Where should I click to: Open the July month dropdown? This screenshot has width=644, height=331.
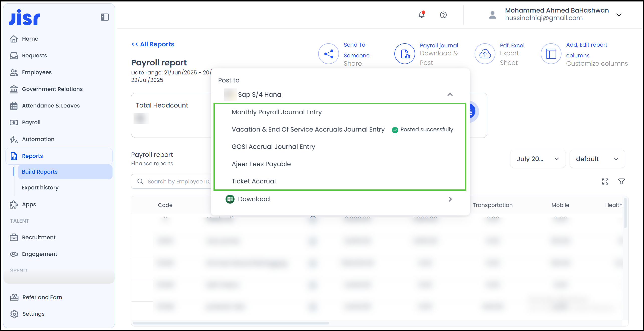[x=538, y=159]
